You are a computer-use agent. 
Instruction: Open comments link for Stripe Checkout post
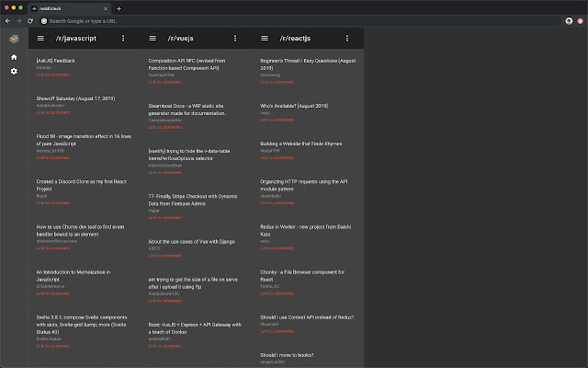pos(165,218)
